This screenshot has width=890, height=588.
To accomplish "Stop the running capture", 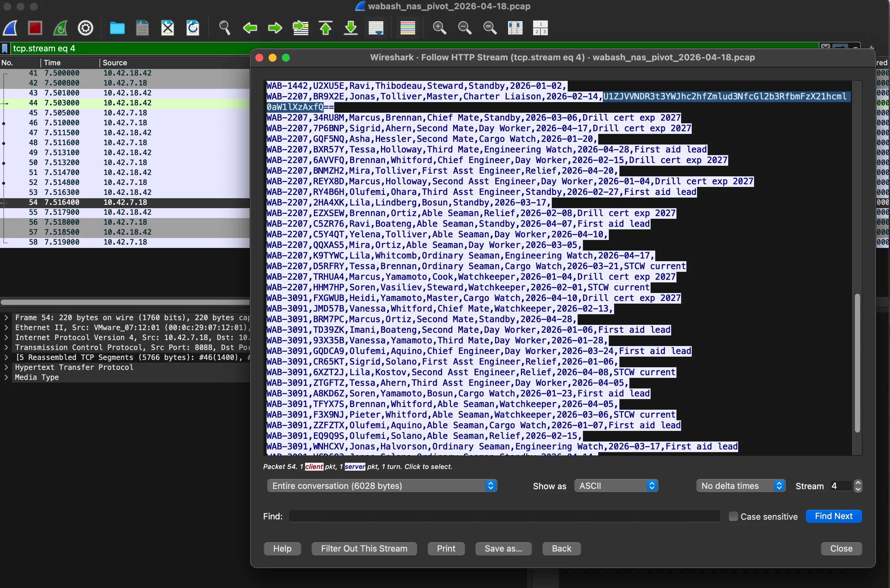I will click(35, 28).
